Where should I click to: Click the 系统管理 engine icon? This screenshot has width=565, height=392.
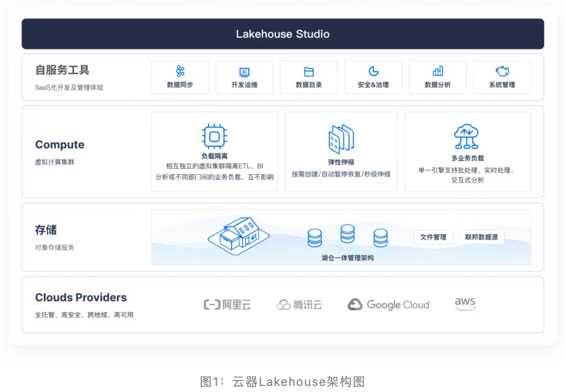pos(502,72)
